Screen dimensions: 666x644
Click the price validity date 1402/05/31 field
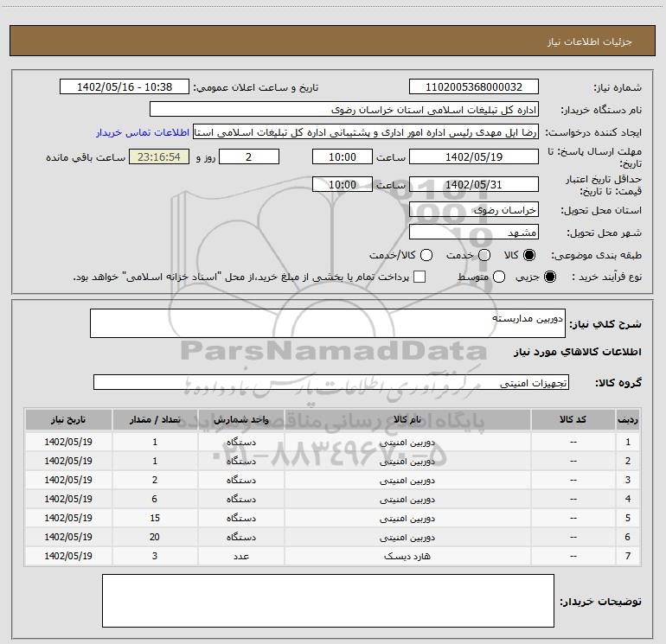pos(474,185)
